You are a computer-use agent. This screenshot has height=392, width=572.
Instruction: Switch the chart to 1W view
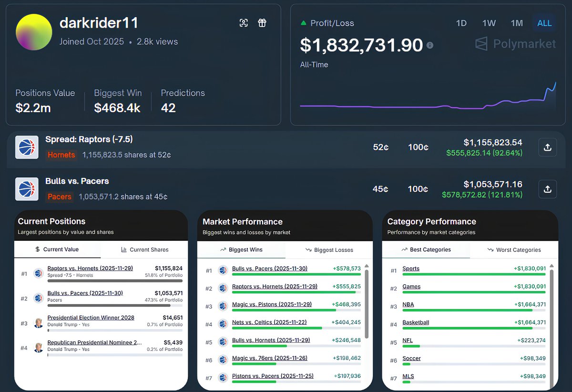(489, 22)
